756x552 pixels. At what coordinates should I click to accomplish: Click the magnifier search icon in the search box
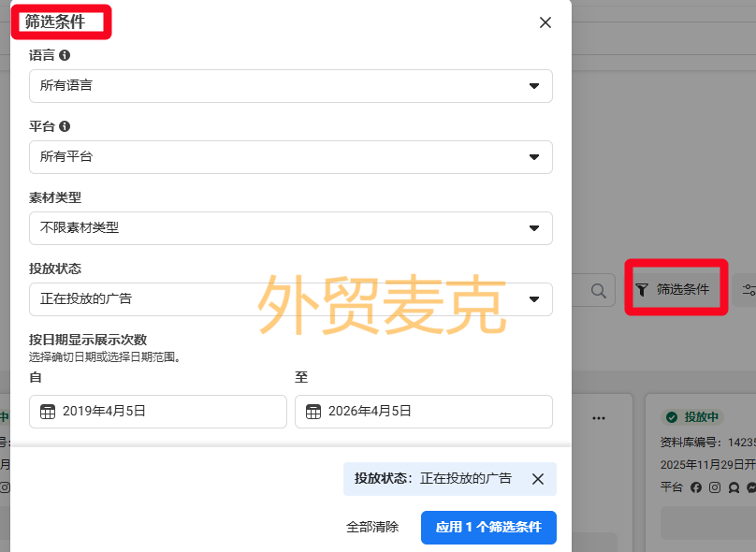point(599,290)
